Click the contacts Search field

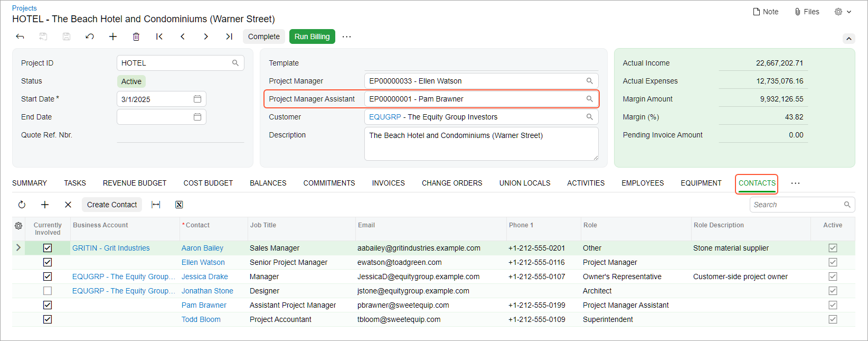[x=796, y=205]
